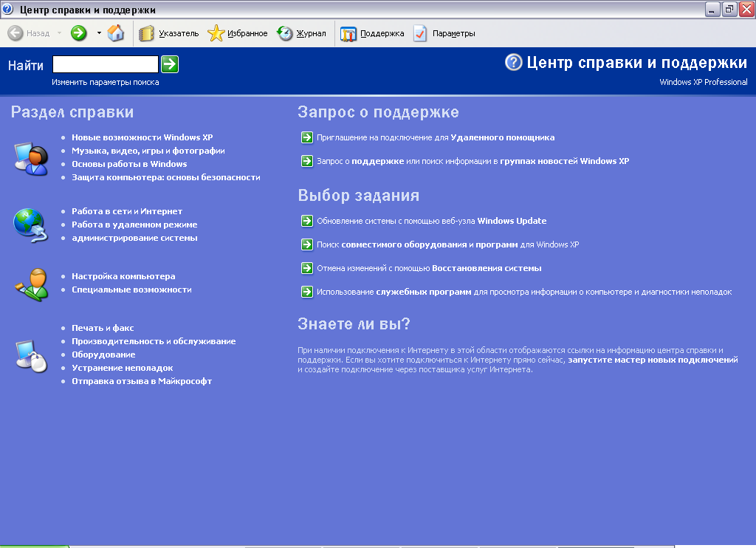This screenshot has width=756, height=548.
Task: Click the user-with-monitor category icon
Action: point(31,158)
